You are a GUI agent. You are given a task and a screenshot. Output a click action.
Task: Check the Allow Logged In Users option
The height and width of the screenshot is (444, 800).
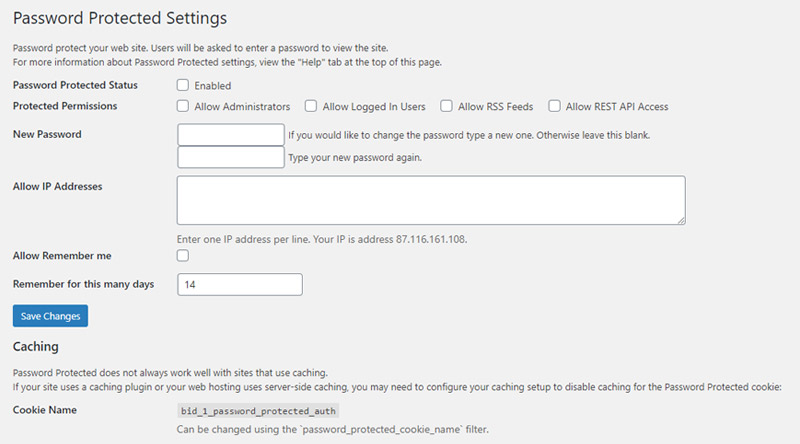coord(311,106)
